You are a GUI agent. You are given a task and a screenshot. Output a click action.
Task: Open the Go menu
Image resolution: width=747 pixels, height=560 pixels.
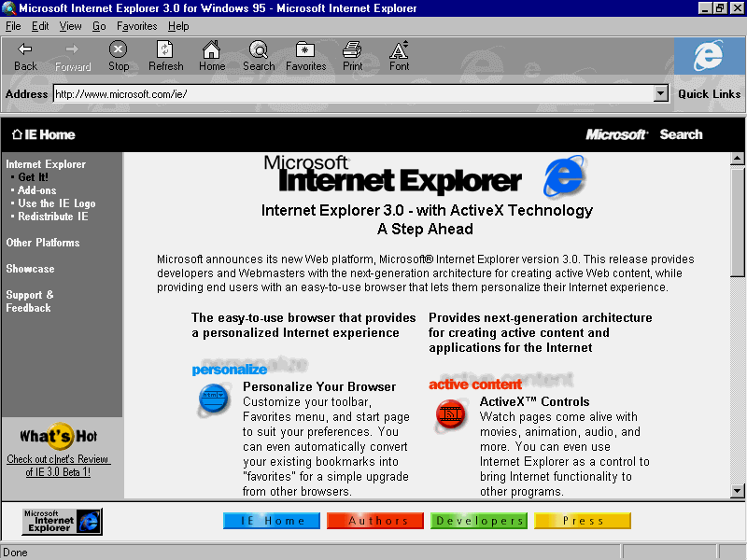99,26
